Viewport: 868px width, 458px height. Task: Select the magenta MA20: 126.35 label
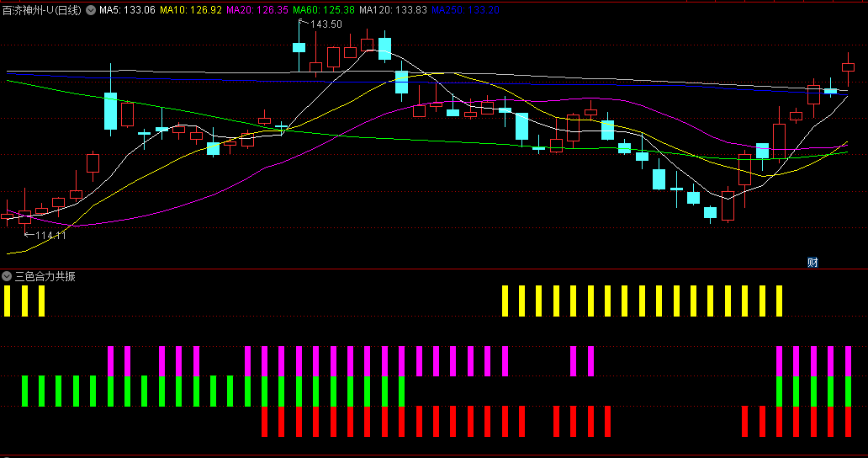257,10
